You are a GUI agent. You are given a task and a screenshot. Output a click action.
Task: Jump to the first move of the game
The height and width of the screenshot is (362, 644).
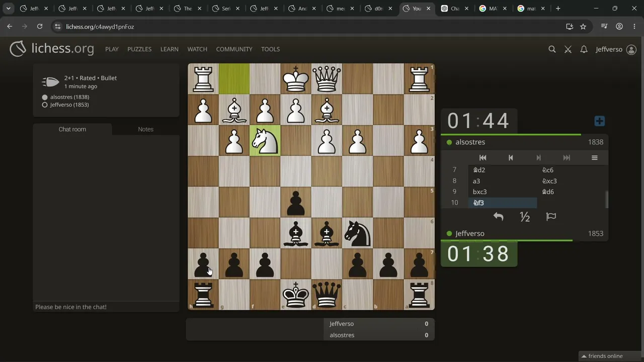click(x=482, y=158)
